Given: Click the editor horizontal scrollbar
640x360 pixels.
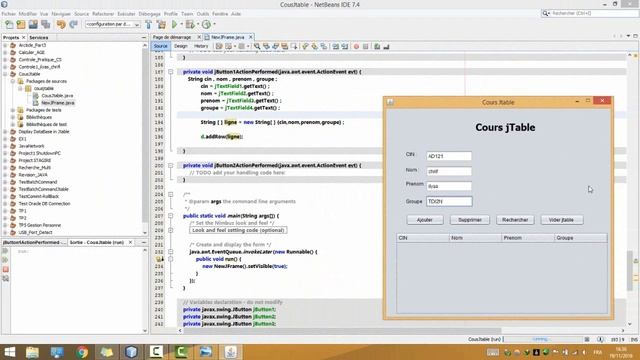Looking at the screenshot, I should [x=342, y=331].
